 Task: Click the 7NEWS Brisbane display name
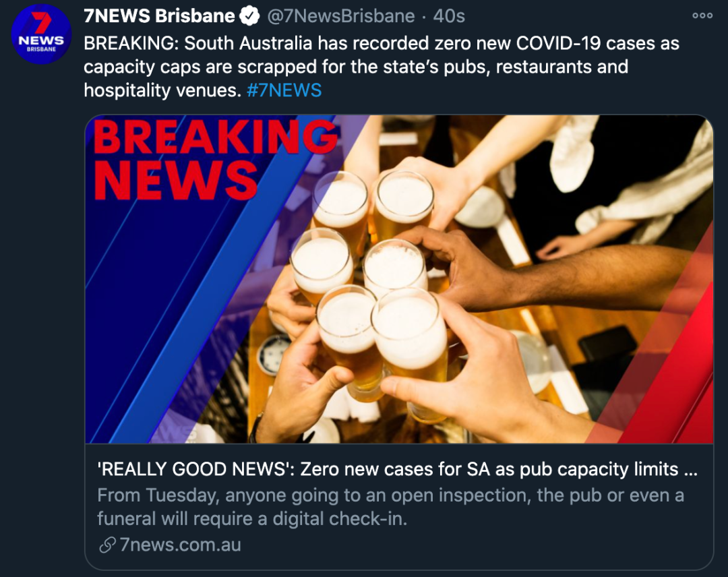159,16
